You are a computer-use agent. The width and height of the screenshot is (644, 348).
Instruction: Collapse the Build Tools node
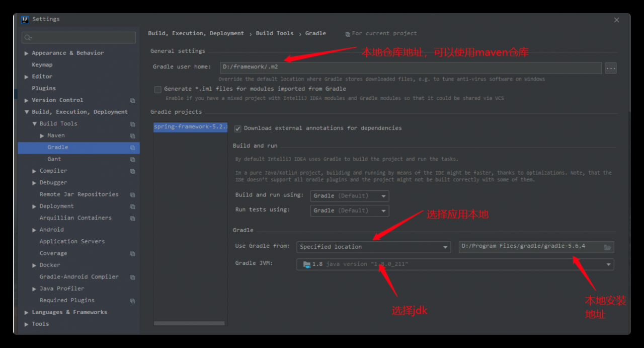tap(35, 124)
